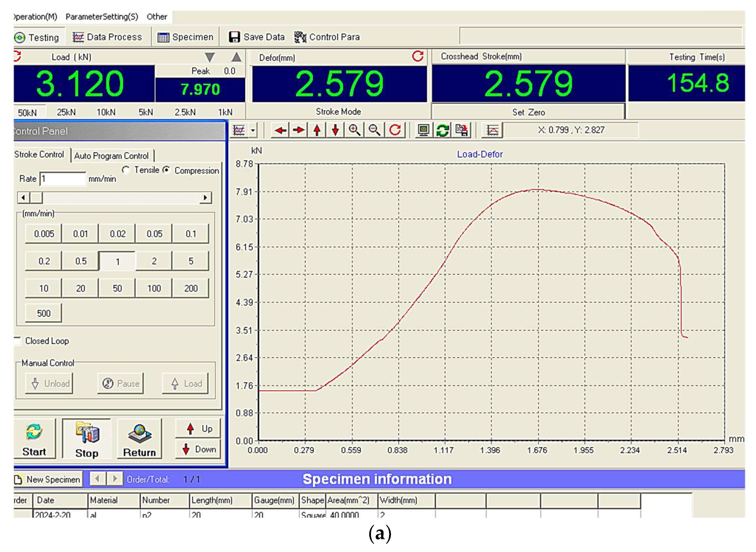Switch to Auto Program Control tab
Viewport: 756px width, 552px height.
click(111, 156)
